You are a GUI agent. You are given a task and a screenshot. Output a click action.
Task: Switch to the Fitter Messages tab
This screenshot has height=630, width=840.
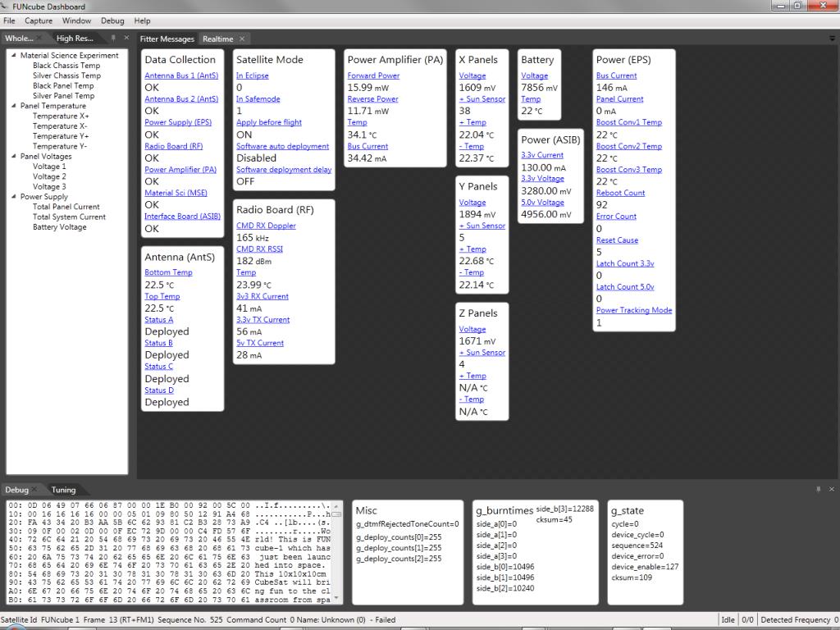tap(167, 39)
